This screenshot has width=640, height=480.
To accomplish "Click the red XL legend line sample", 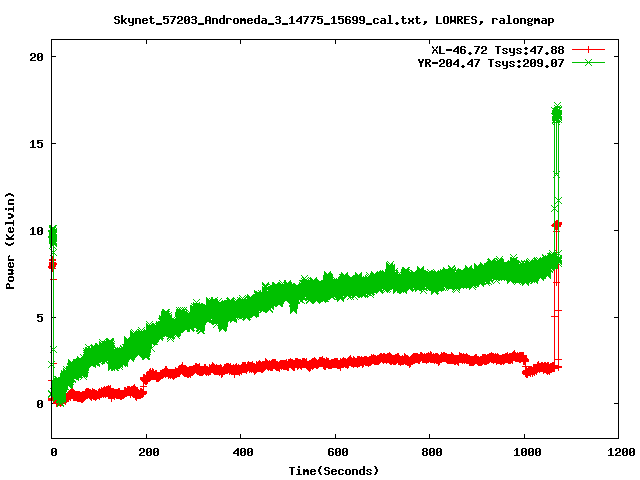I will (x=588, y=50).
